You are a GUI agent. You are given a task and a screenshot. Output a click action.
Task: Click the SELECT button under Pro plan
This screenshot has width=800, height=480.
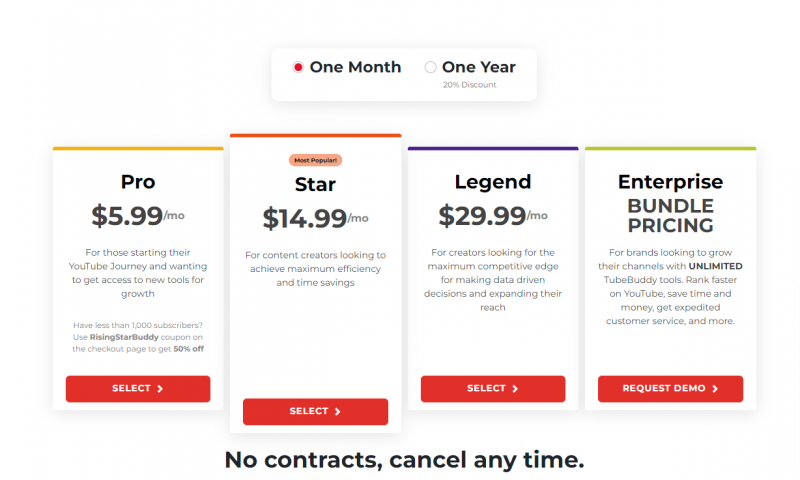tap(138, 389)
